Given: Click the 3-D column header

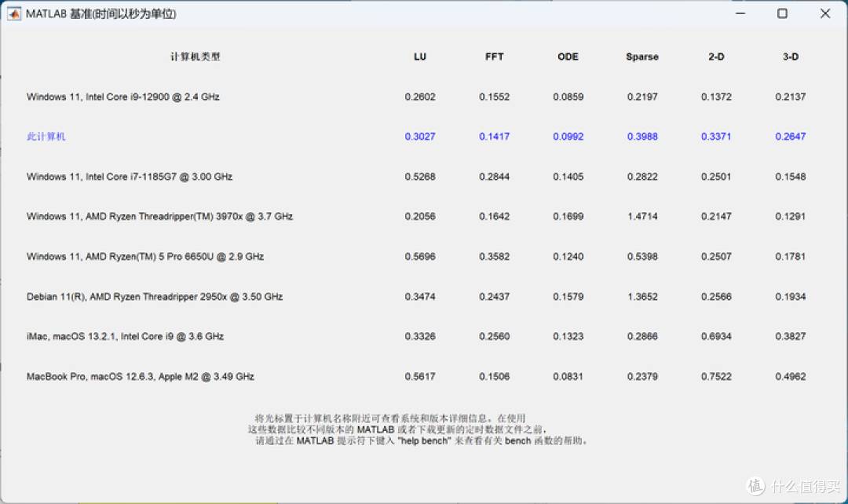Looking at the screenshot, I should [790, 57].
